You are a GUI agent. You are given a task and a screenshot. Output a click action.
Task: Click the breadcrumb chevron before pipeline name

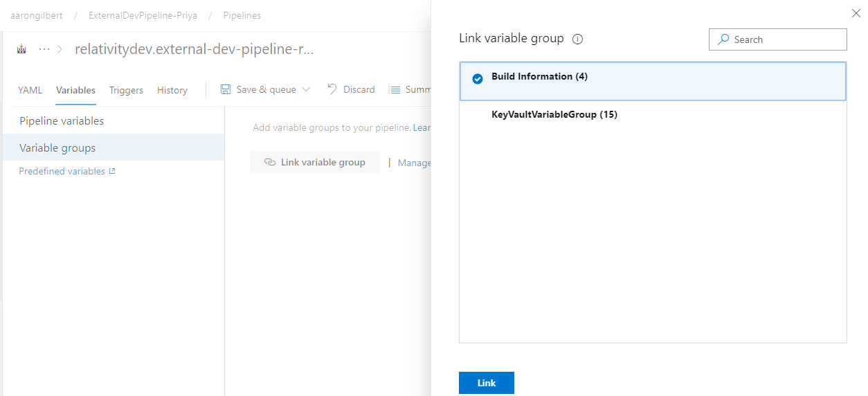[x=61, y=49]
